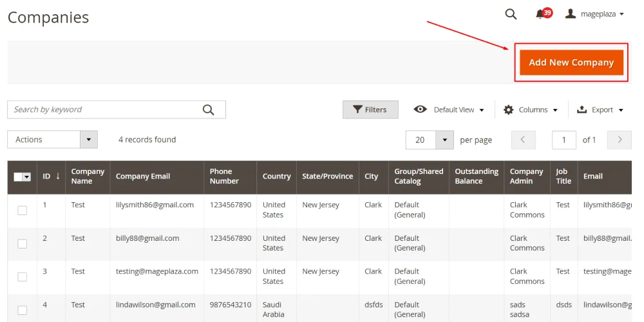Viewport: 644px width, 322px height.
Task: Click the Export upload icon
Action: tap(582, 109)
